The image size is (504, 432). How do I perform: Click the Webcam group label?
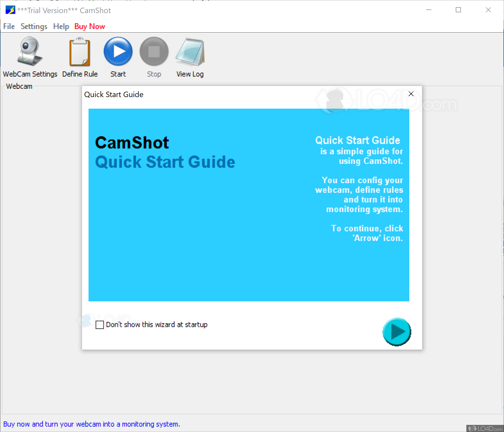19,86
